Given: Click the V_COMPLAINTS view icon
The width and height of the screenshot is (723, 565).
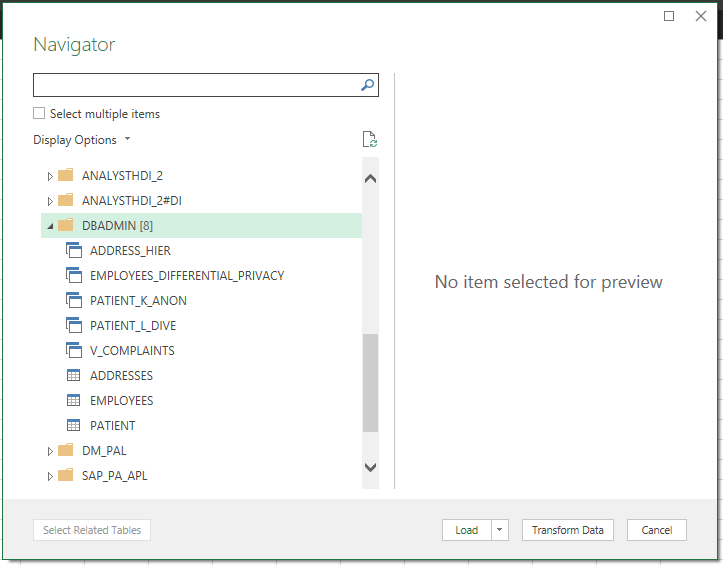Looking at the screenshot, I should click(74, 350).
